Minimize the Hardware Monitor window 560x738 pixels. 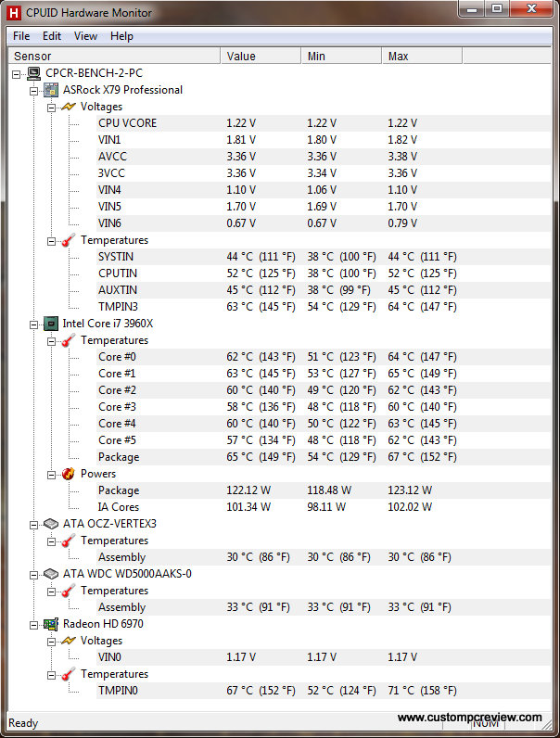pyautogui.click(x=473, y=9)
